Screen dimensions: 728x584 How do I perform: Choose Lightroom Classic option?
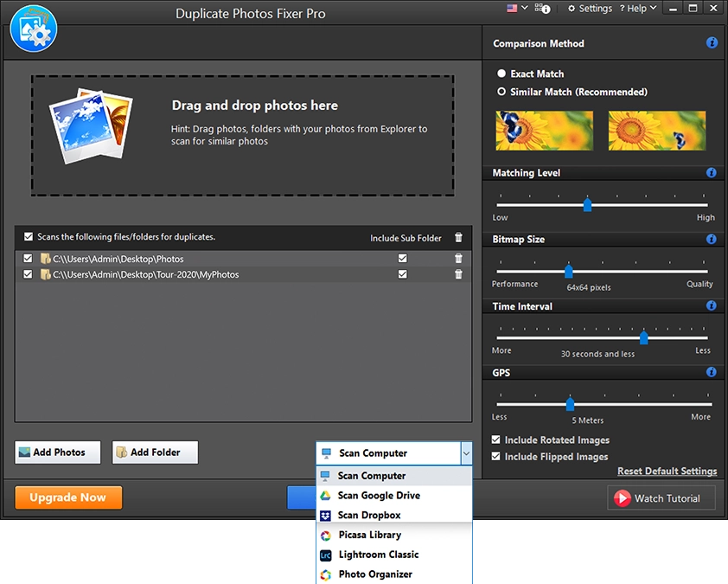394,555
